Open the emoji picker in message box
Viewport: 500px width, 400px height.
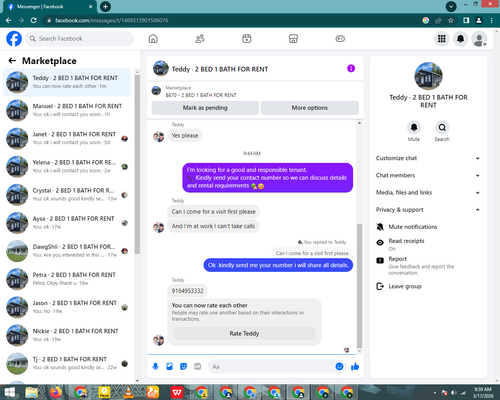coord(339,366)
